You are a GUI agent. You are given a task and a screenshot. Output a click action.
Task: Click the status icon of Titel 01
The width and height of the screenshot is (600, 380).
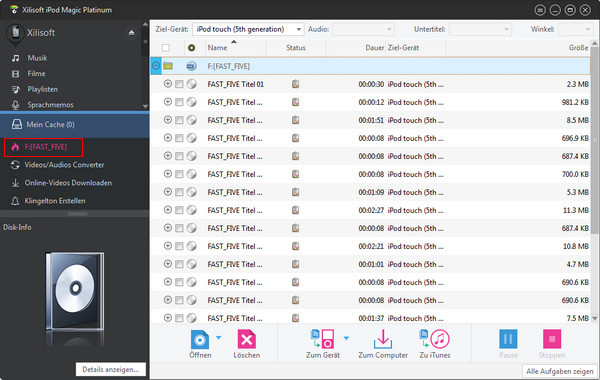click(295, 84)
